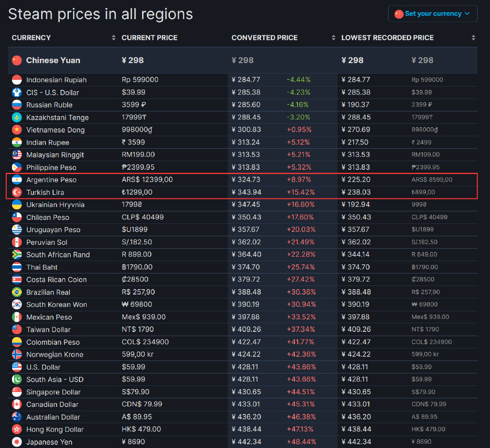Screen dimensions: 490x448
Task: Click the +8.97% Argentine Peso percentage
Action: (299, 180)
